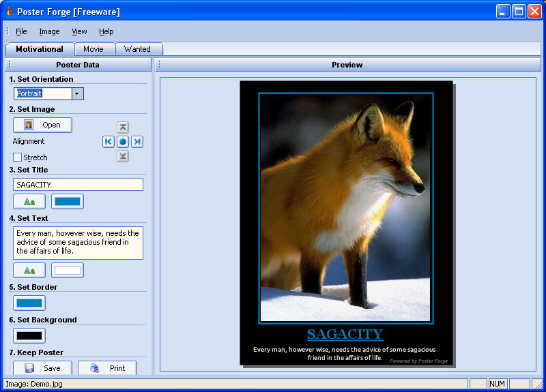Align image to top arrow icon
546x392 pixels.
coord(123,127)
